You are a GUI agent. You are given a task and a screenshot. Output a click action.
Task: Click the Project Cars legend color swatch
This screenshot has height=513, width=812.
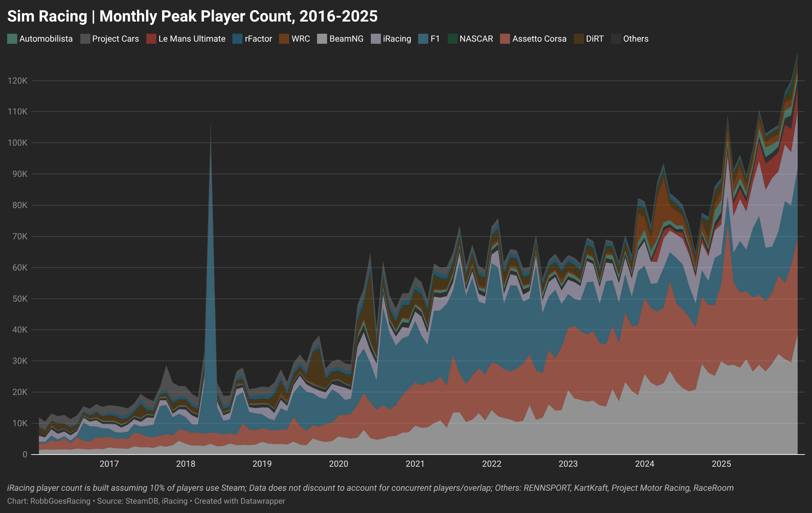click(85, 39)
